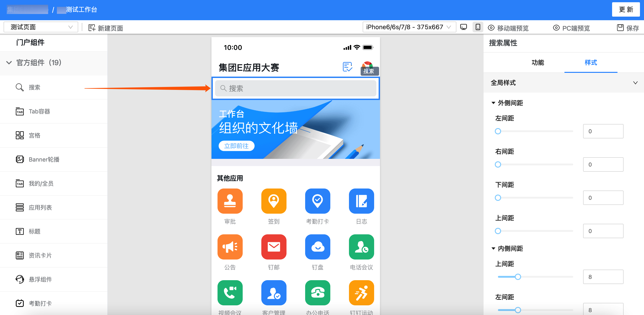Collapse the 官方组件 (19) group
The width and height of the screenshot is (644, 315).
coord(9,62)
